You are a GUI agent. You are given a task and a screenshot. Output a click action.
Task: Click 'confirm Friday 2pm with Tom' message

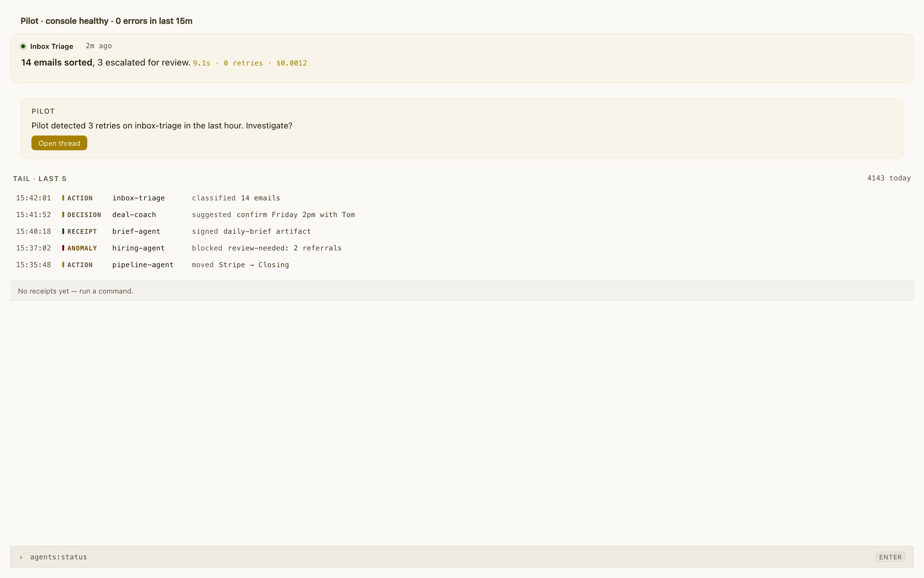tap(296, 215)
